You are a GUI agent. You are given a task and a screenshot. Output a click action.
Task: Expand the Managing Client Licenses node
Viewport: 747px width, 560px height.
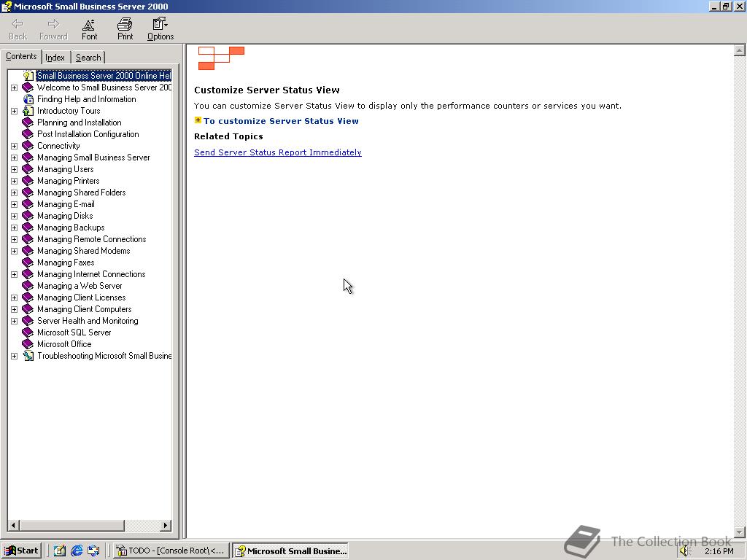[15, 297]
